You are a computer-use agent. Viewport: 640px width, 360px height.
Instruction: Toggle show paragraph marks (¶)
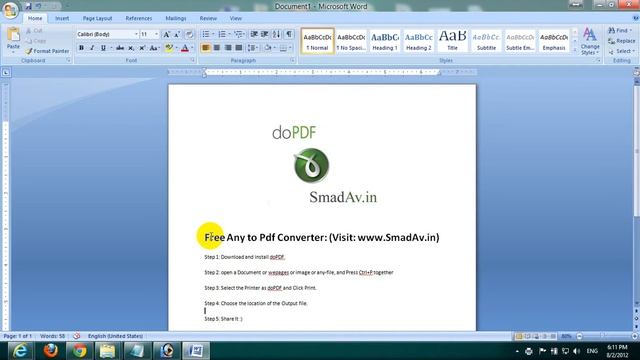point(289,34)
